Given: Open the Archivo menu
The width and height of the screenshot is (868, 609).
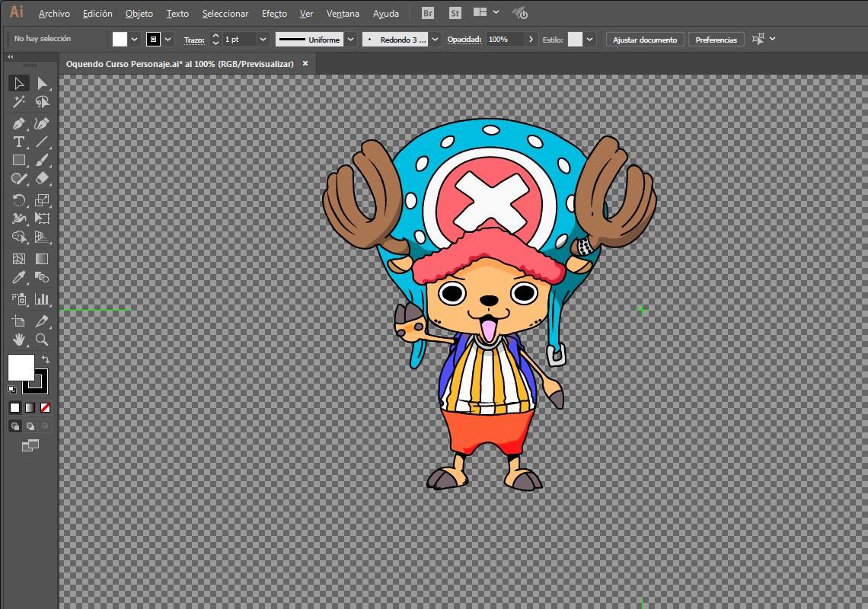Looking at the screenshot, I should [x=54, y=13].
